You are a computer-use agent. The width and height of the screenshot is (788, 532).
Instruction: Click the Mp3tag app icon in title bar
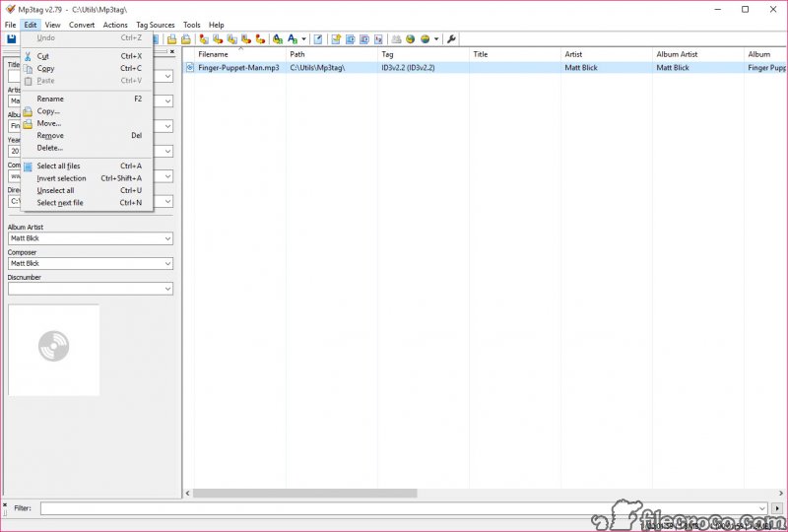click(x=10, y=9)
